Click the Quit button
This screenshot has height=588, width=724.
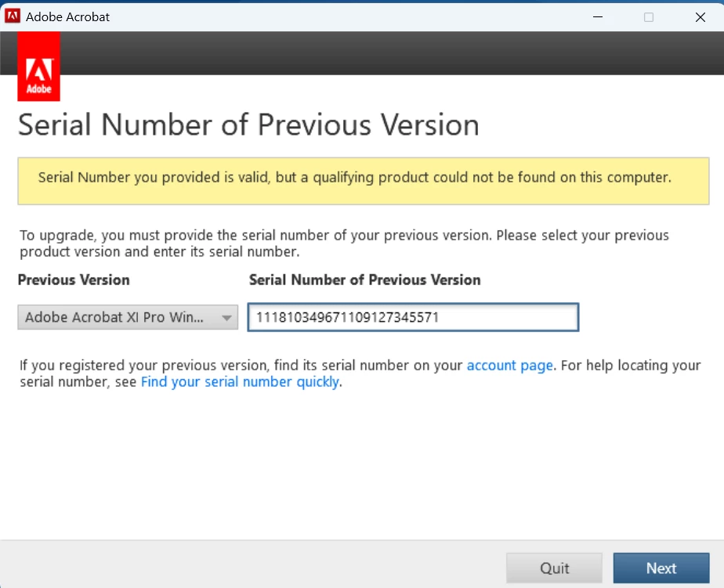coord(554,568)
